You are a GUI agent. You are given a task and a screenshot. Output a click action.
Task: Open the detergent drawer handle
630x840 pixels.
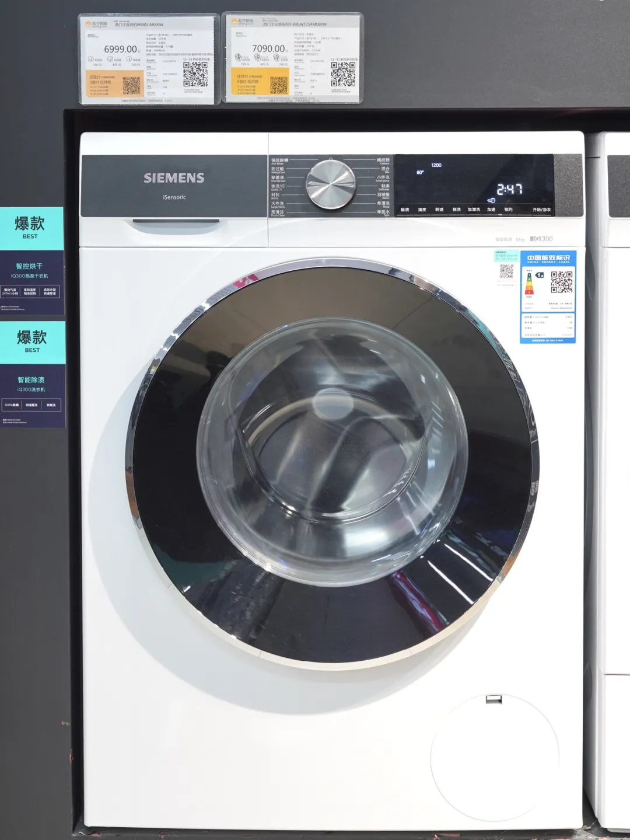tap(176, 222)
